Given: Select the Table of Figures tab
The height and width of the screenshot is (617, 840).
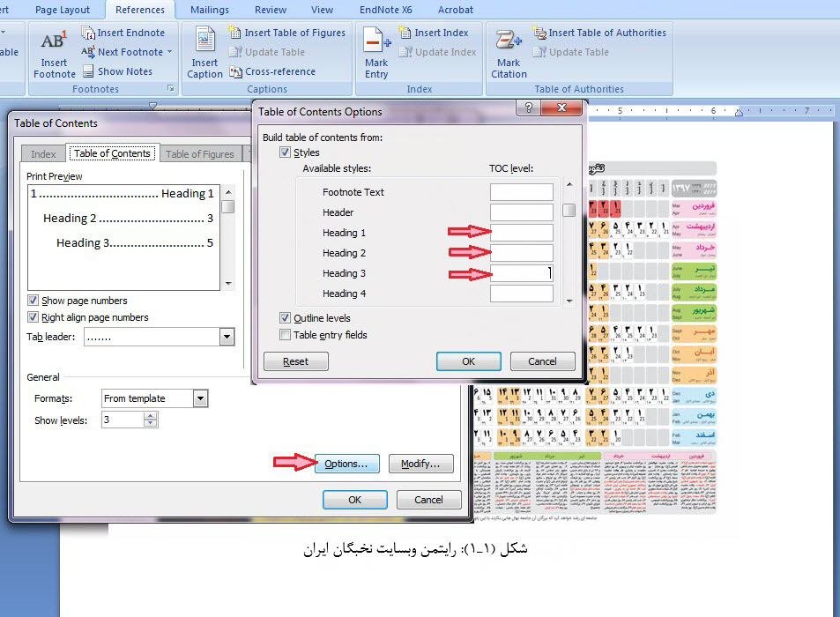Looking at the screenshot, I should coord(200,154).
